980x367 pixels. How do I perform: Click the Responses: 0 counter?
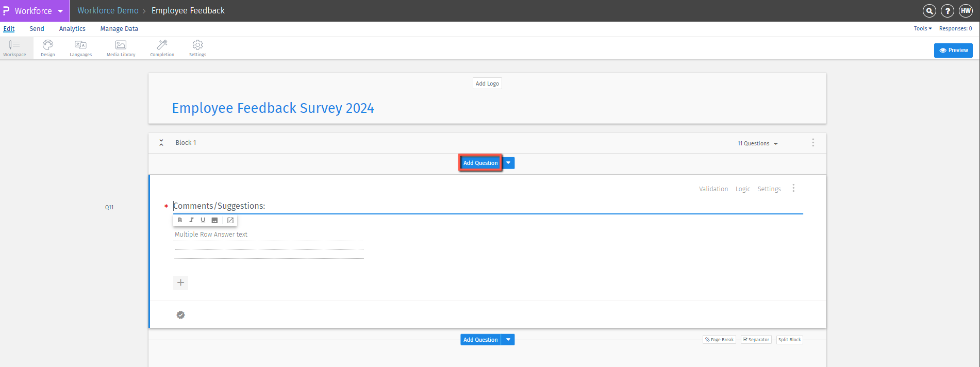tap(955, 28)
